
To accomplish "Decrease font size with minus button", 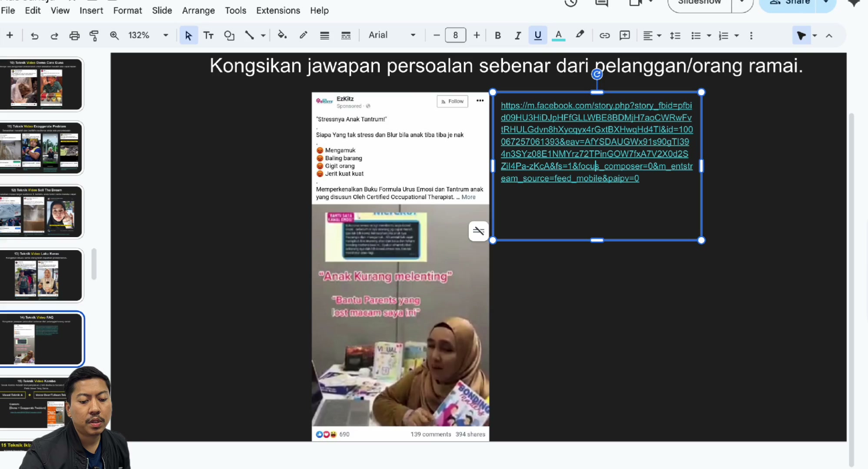I will [437, 35].
